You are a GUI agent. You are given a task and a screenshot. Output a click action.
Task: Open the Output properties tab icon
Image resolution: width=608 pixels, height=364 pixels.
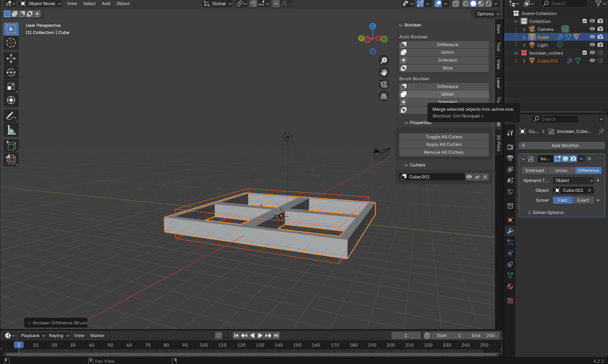510,158
